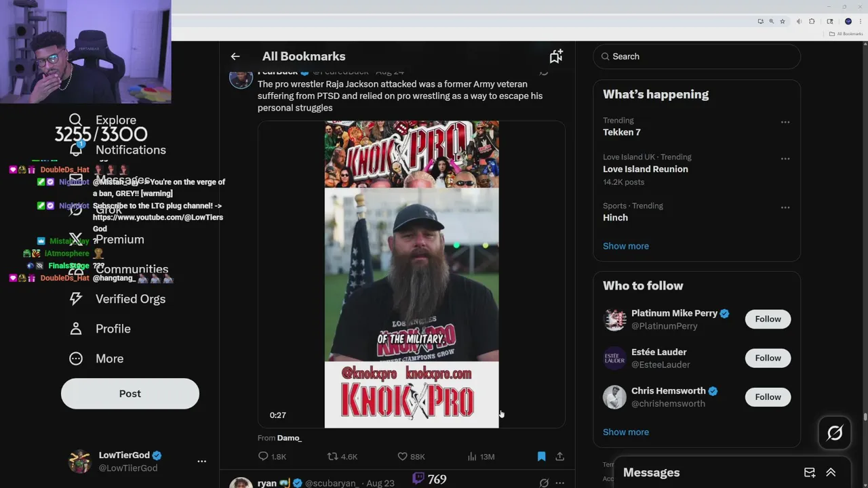
Task: Play the Knokx Pro video
Action: tap(412, 274)
